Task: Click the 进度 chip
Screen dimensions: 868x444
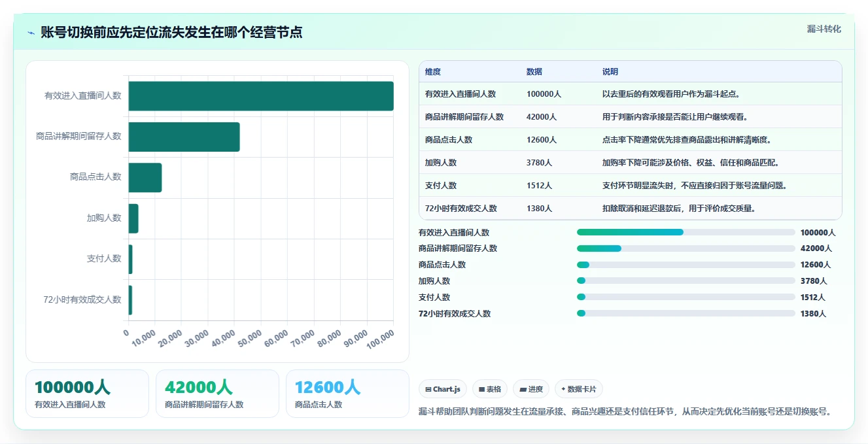Action: (531, 389)
